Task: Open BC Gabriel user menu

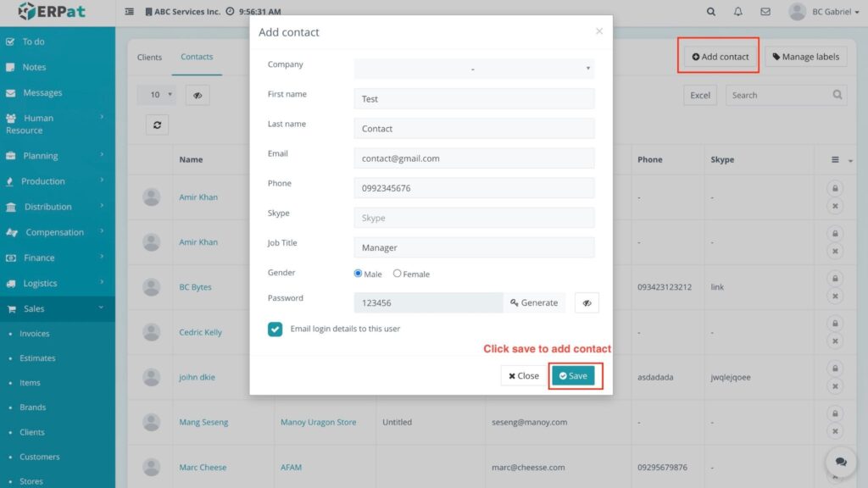Action: click(835, 12)
